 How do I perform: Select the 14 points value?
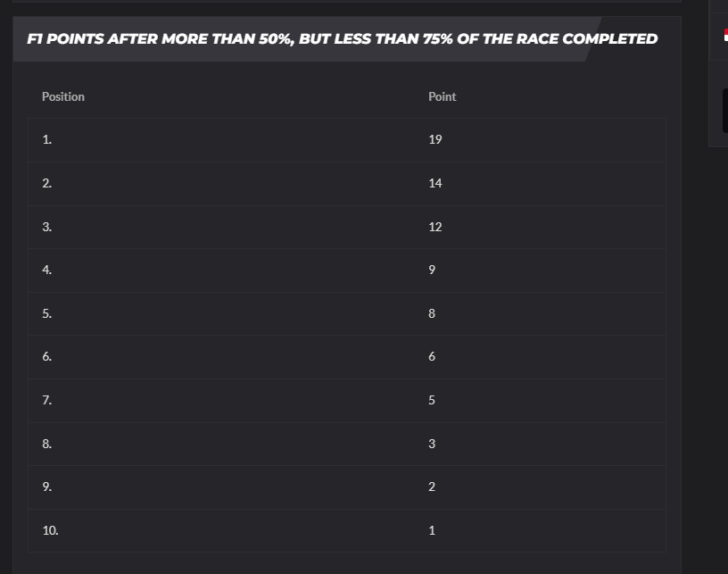[435, 183]
